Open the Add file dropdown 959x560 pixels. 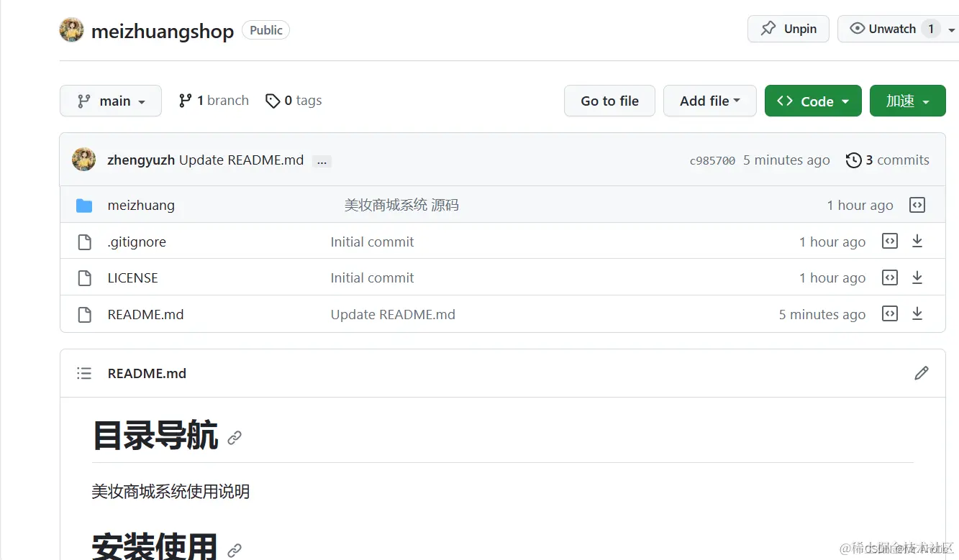pyautogui.click(x=709, y=101)
